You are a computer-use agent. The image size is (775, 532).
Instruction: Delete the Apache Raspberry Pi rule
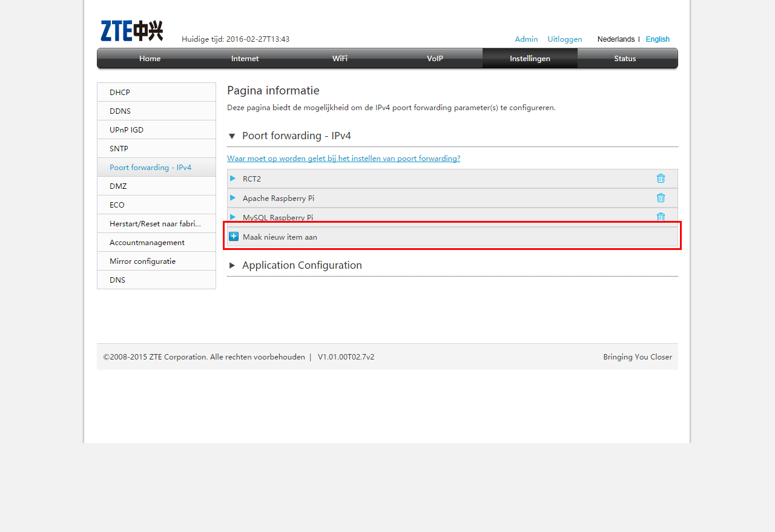[x=661, y=198]
